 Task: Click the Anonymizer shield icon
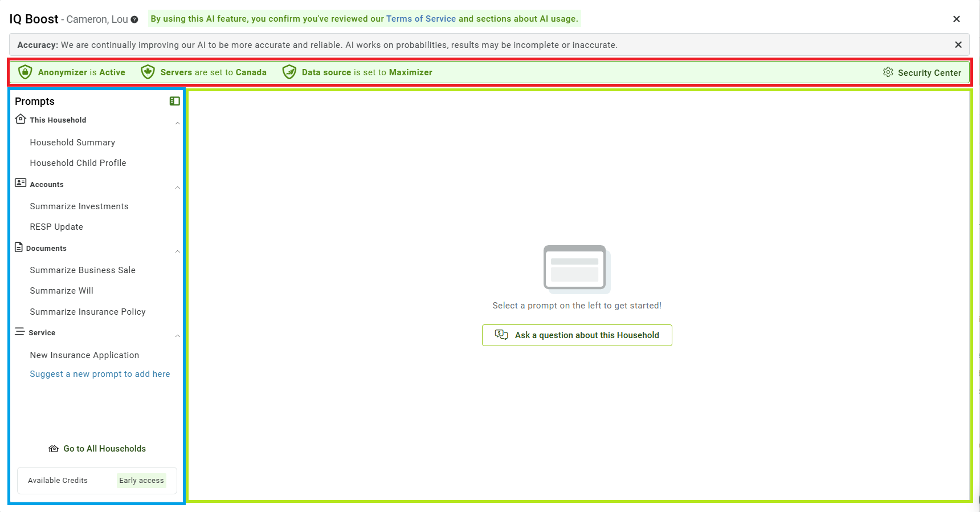point(25,72)
